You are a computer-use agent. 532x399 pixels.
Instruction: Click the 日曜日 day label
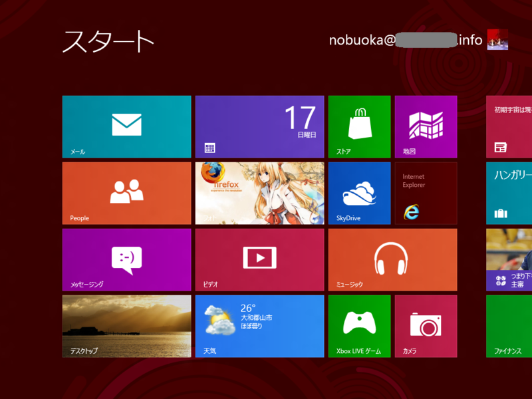307,135
